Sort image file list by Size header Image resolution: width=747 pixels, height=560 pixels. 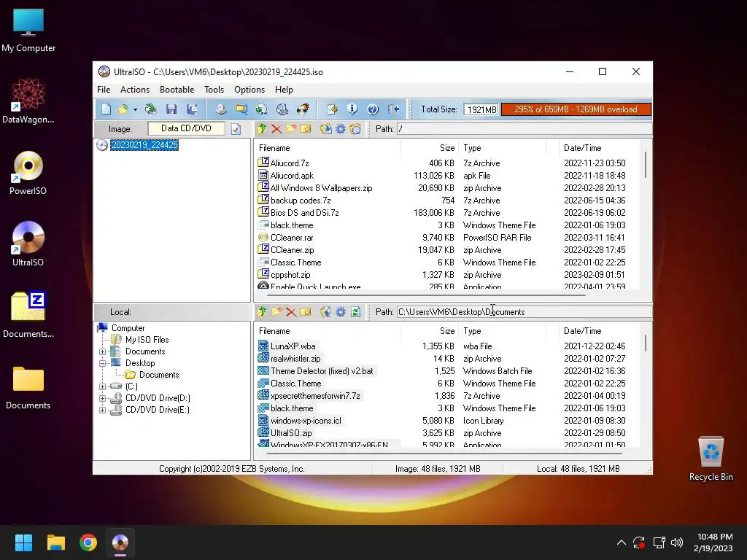click(429, 148)
